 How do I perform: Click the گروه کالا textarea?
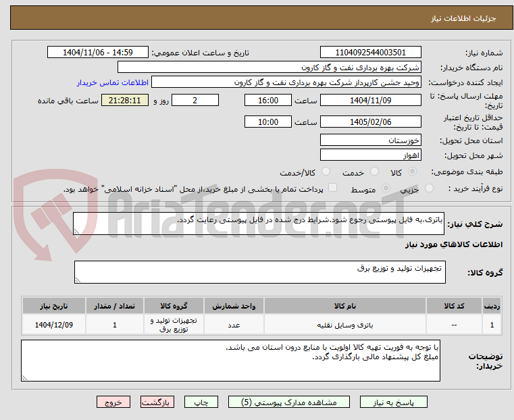(x=259, y=272)
